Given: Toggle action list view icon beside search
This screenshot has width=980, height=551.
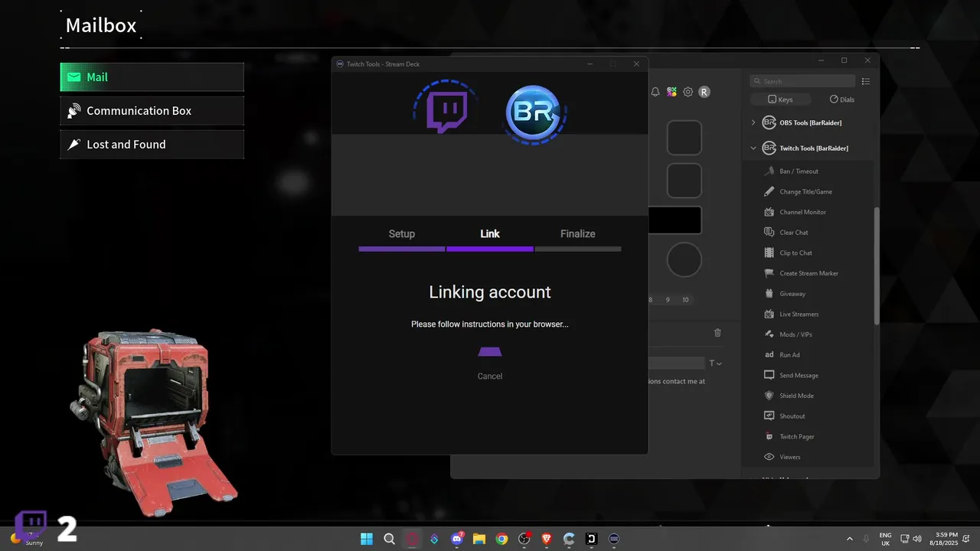Looking at the screenshot, I should tap(866, 81).
